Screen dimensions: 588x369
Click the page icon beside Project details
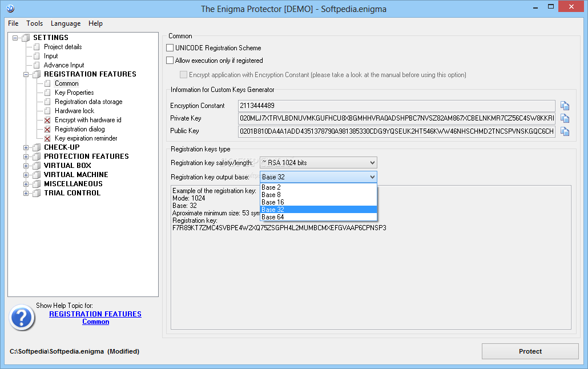click(37, 47)
